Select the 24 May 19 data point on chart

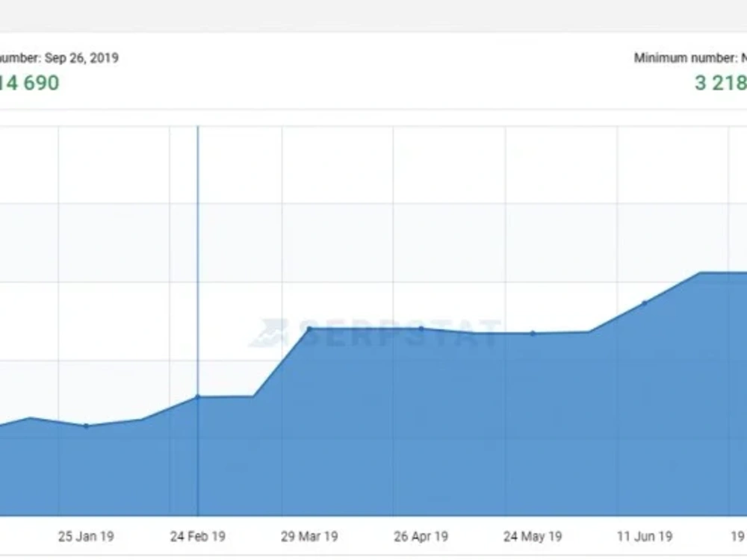[x=533, y=333]
